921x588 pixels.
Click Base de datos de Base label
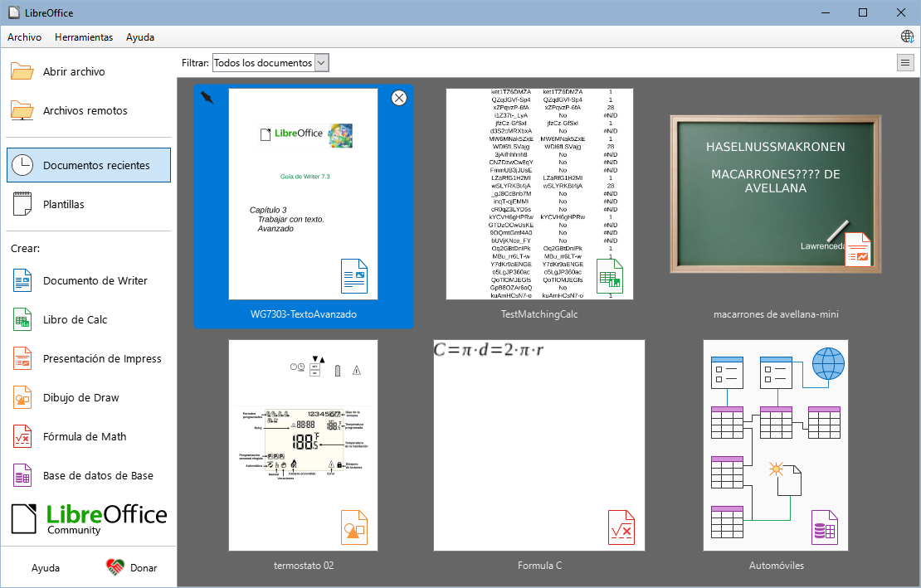click(x=98, y=475)
